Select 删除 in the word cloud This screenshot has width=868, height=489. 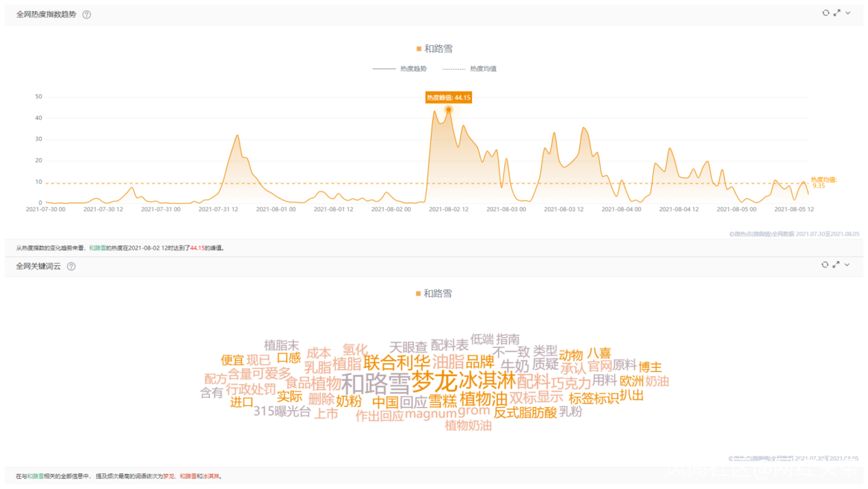pos(321,399)
